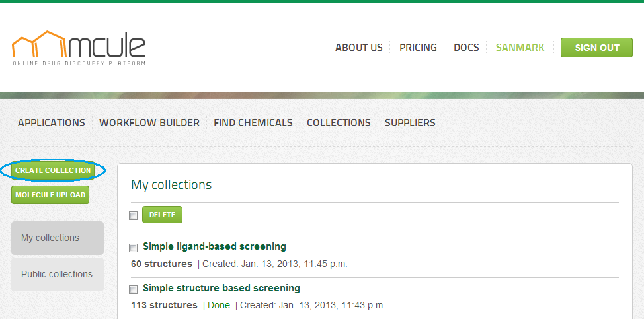Click the Molecule Upload button
Viewport: 644px width, 319px height.
point(50,195)
